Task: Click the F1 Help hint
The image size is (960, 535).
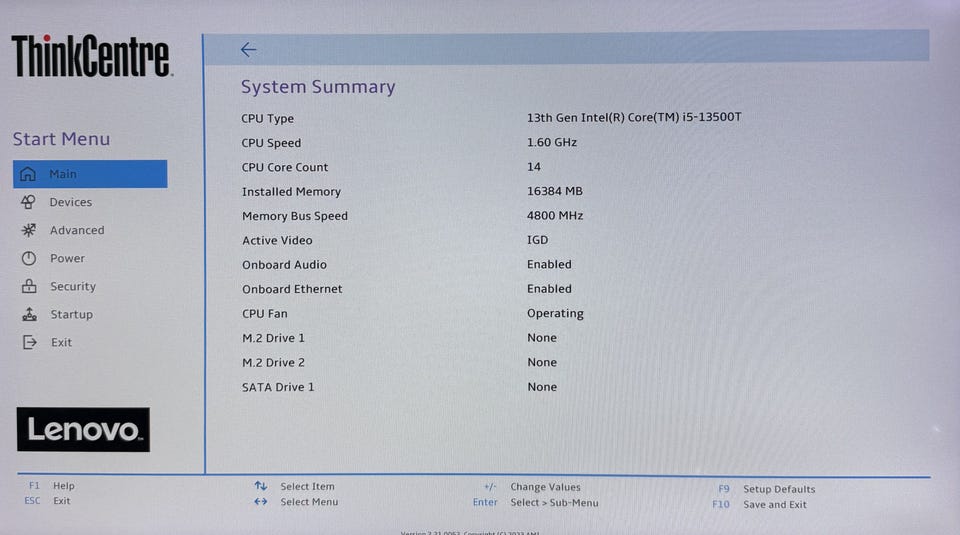Action: [x=51, y=485]
